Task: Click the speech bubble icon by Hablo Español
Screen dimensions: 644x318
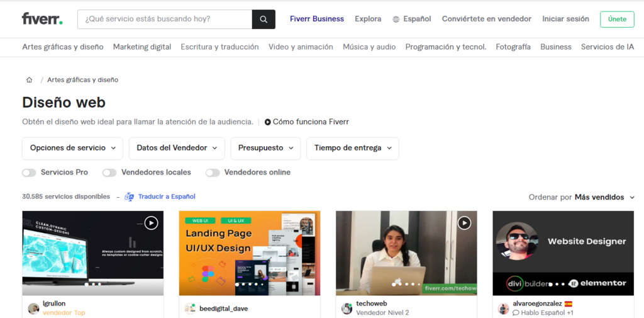Action: [516, 313]
